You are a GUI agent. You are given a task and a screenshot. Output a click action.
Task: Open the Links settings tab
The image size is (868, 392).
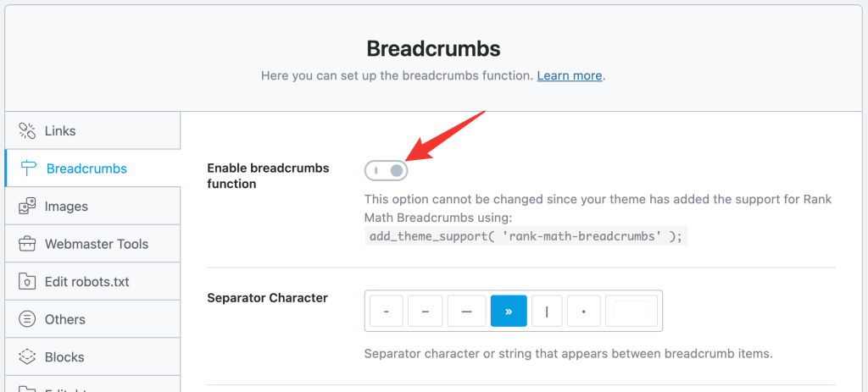(60, 130)
